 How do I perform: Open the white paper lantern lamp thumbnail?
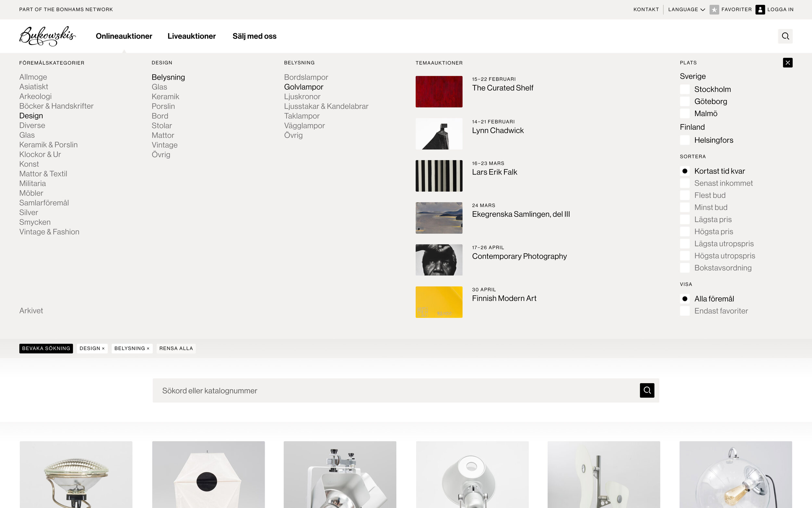pos(208,475)
